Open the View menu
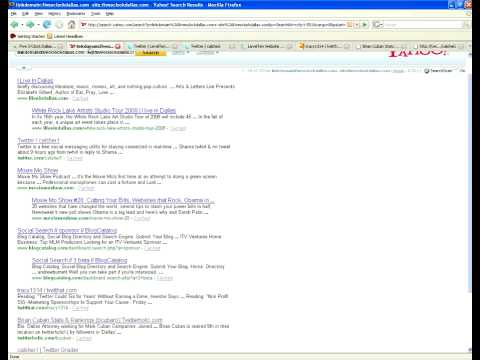This screenshot has height=360, width=480. tap(39, 14)
